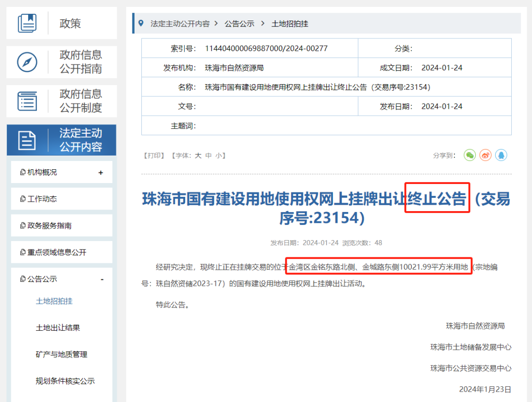Viewport: 532px width, 402px height.
Task: Open the WeChat share icon
Action: tap(469, 155)
